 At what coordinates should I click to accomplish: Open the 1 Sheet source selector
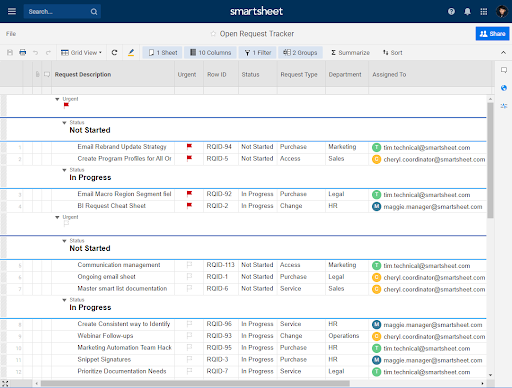[162, 53]
